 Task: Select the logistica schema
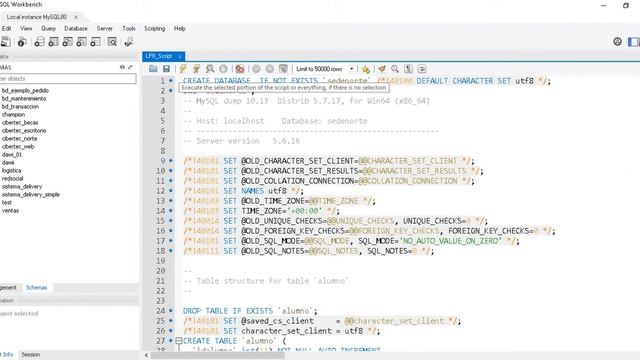point(11,171)
